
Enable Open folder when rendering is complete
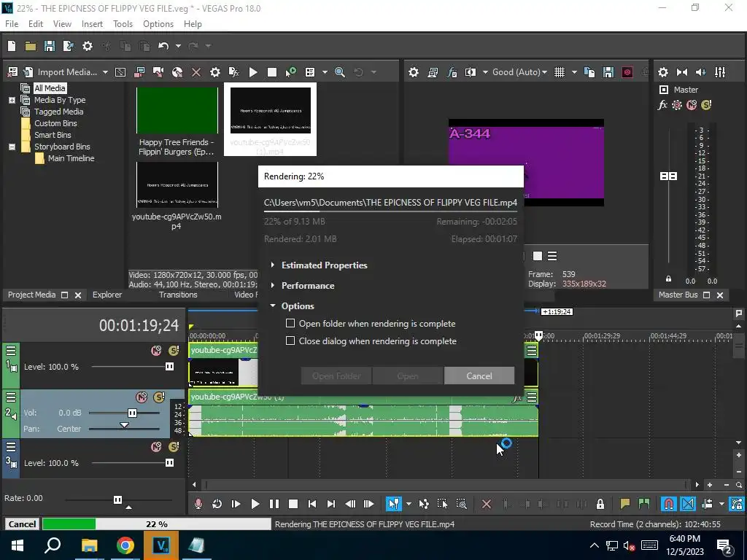290,323
